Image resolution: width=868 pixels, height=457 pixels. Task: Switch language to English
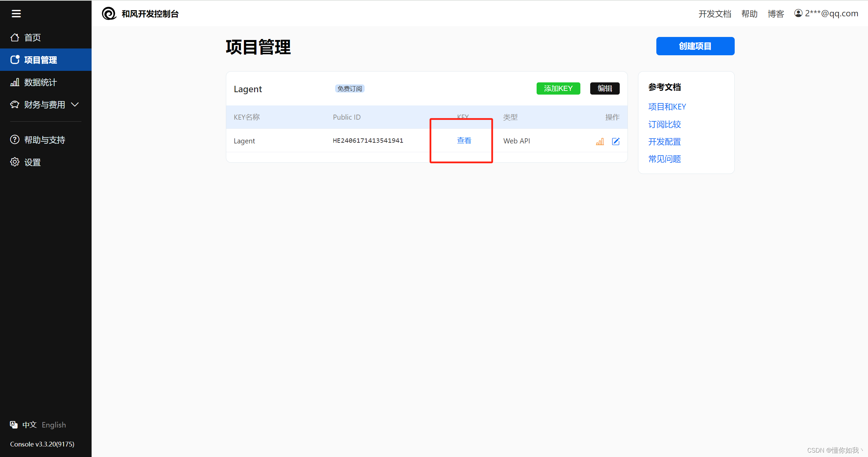54,425
